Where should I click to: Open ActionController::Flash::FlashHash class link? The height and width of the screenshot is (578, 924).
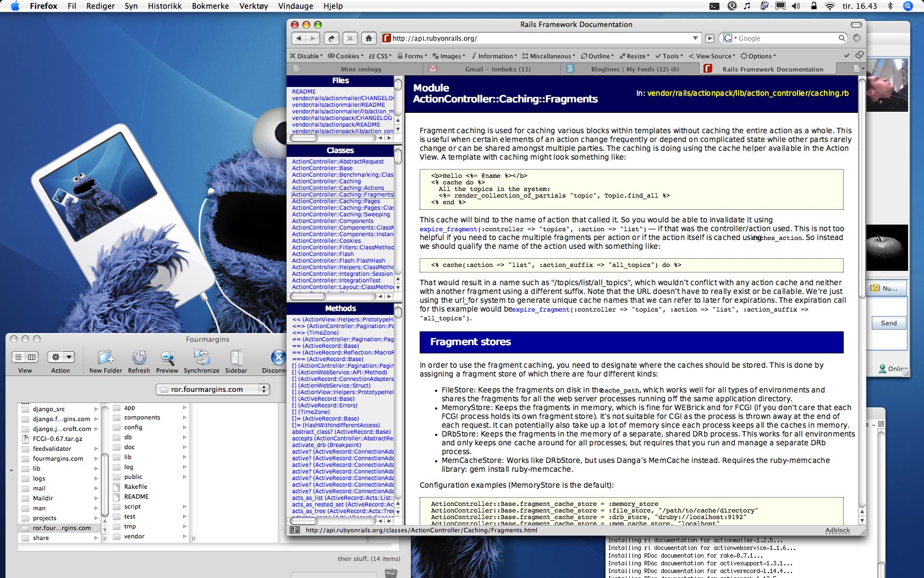pos(338,260)
